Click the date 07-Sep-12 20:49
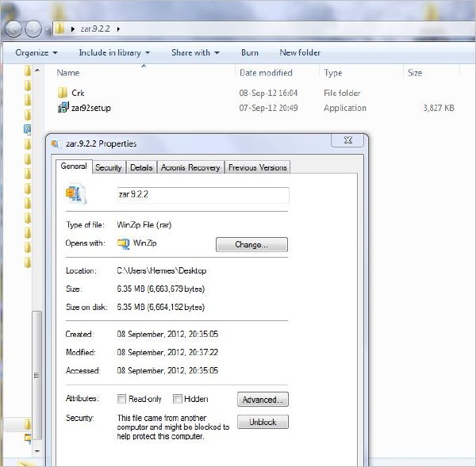The height and width of the screenshot is (467, 476). (x=268, y=108)
